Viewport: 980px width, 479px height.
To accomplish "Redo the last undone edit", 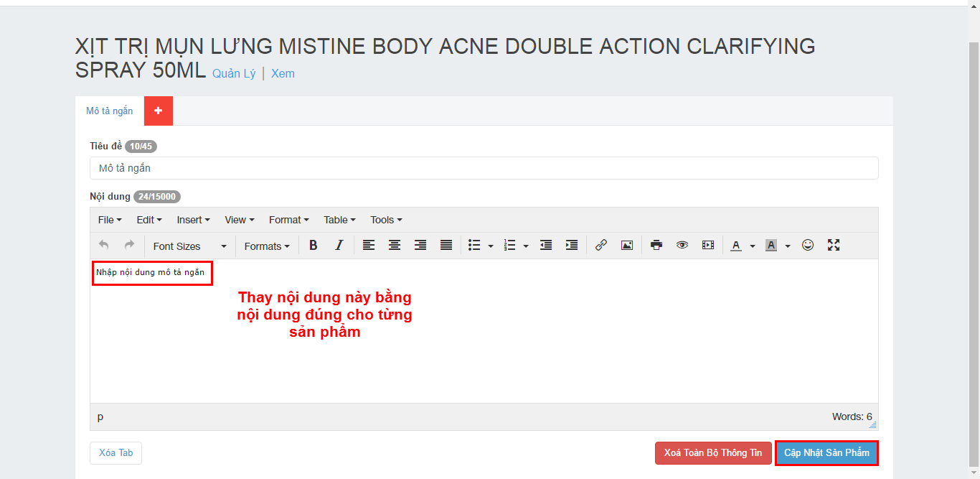I will pos(129,246).
